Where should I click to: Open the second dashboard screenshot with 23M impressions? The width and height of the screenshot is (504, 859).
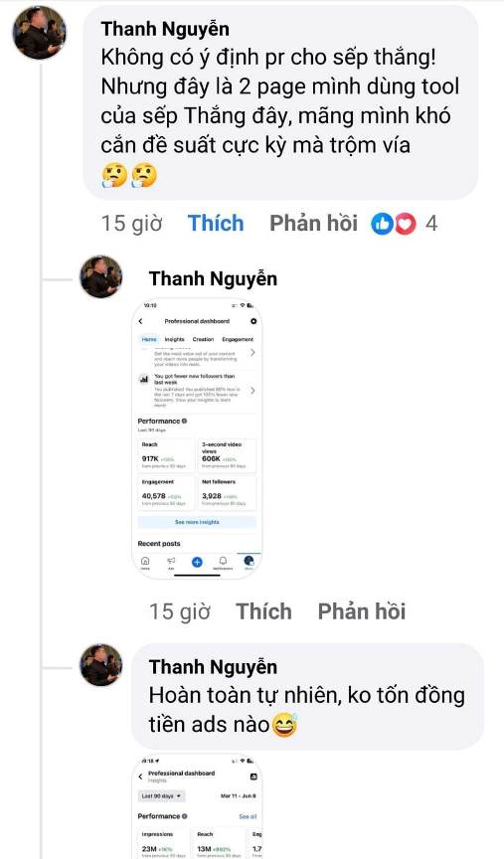pos(197,806)
